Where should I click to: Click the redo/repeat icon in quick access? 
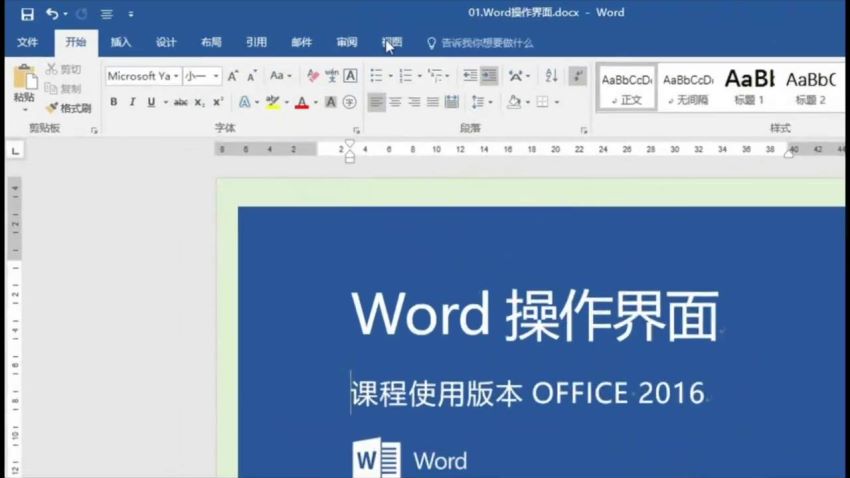(82, 14)
